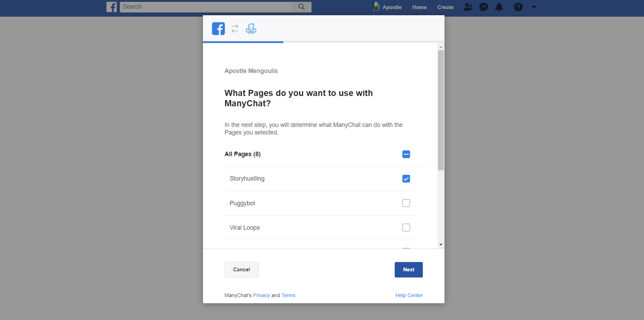Check the Puggybot checkbox
Screen dimensions: 644x320
(x=406, y=203)
